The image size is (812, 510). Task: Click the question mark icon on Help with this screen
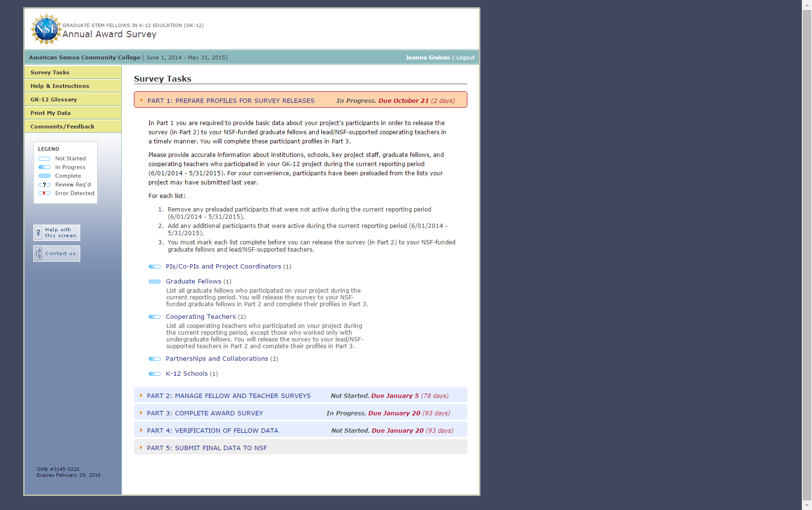click(39, 233)
